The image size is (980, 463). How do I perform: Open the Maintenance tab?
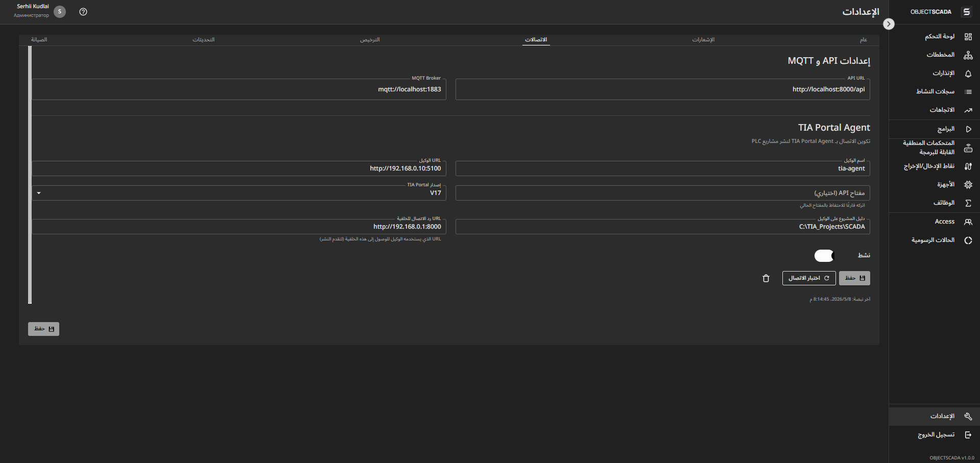tap(39, 40)
